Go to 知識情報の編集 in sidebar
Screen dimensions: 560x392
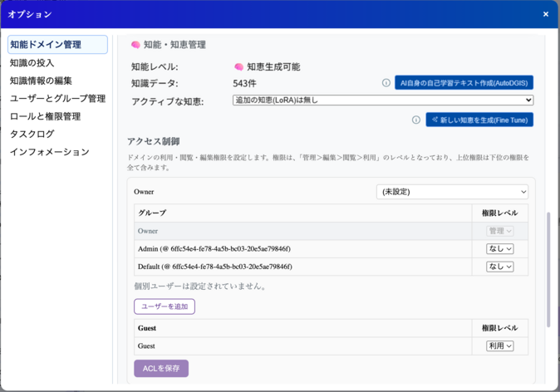(x=41, y=81)
